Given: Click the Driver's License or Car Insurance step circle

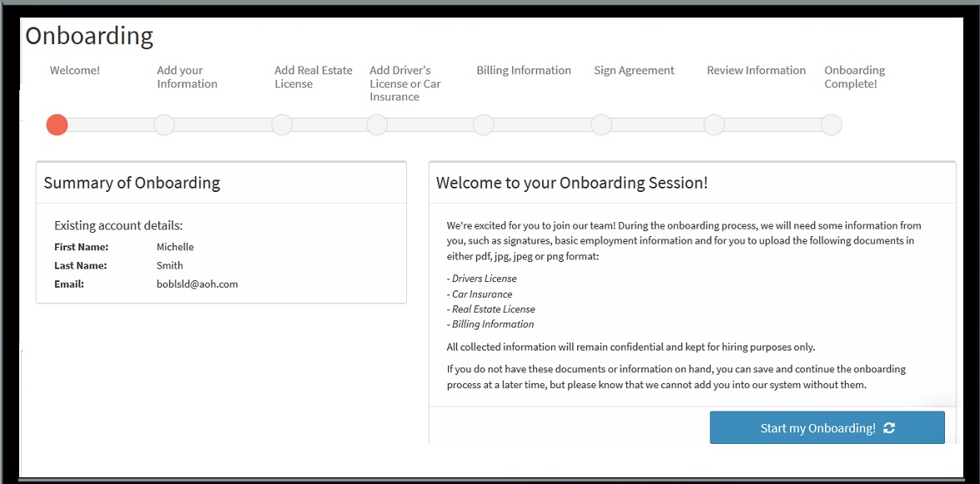Looking at the screenshot, I should [x=376, y=124].
